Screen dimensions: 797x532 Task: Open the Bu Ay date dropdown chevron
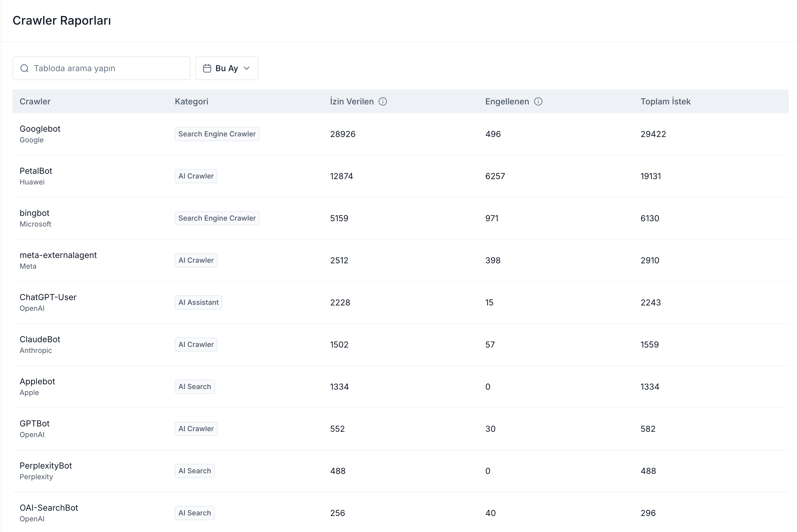click(247, 68)
